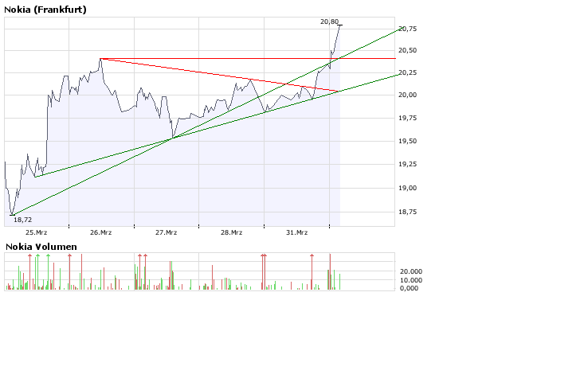
Task: Select the 26.Mrz date label
Action: [101, 232]
